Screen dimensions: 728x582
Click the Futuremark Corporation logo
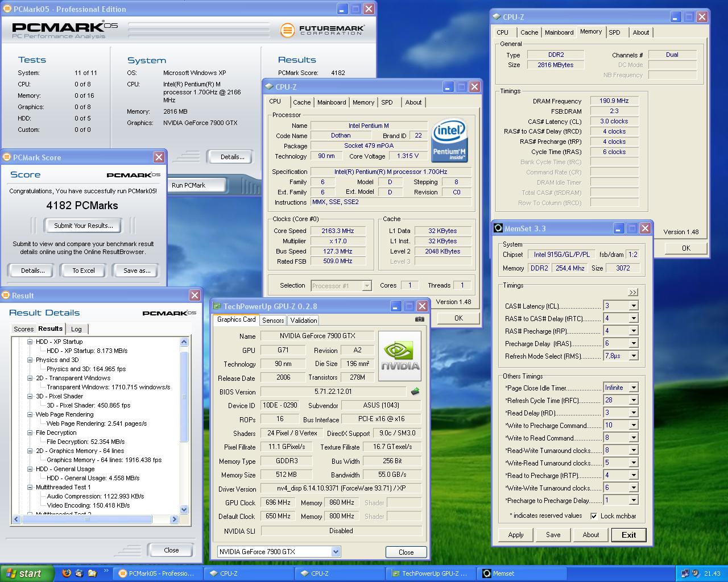pos(323,30)
